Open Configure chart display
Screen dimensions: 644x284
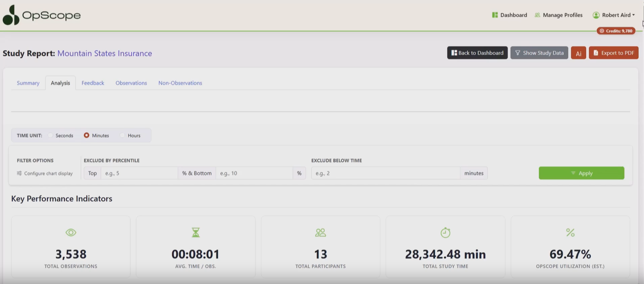coord(45,173)
